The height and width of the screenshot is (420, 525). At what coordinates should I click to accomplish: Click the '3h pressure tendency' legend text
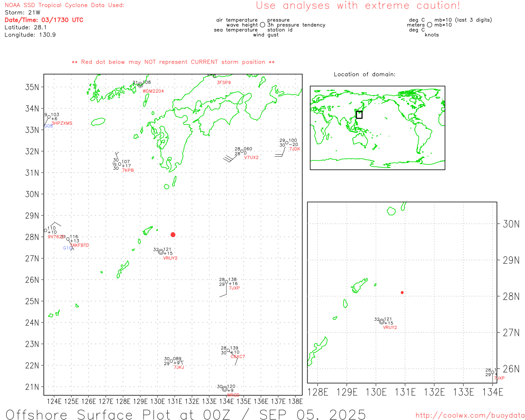coord(296,25)
